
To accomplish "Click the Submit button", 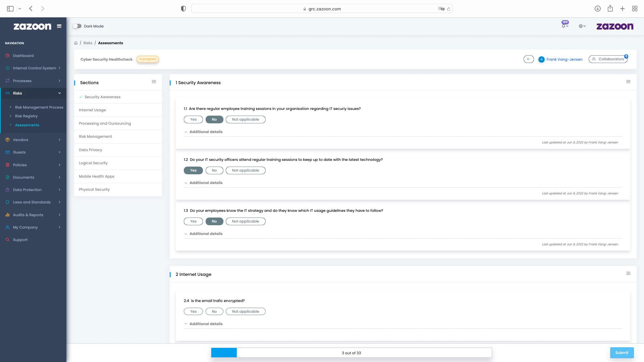I will click(x=622, y=353).
